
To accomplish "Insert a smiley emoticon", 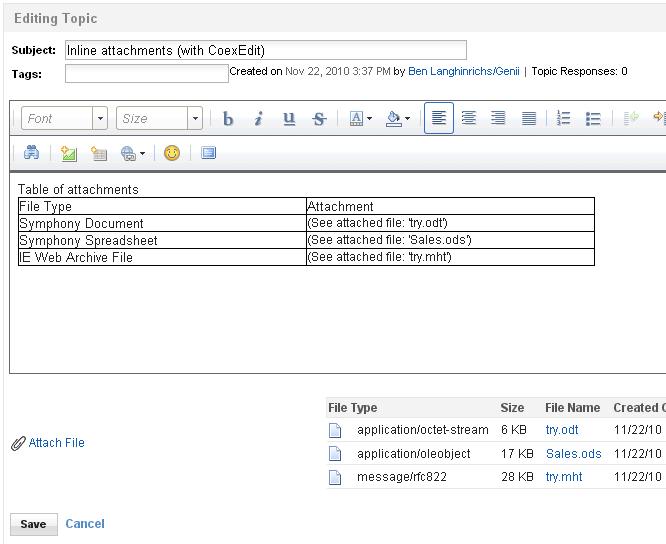I will tap(172, 153).
